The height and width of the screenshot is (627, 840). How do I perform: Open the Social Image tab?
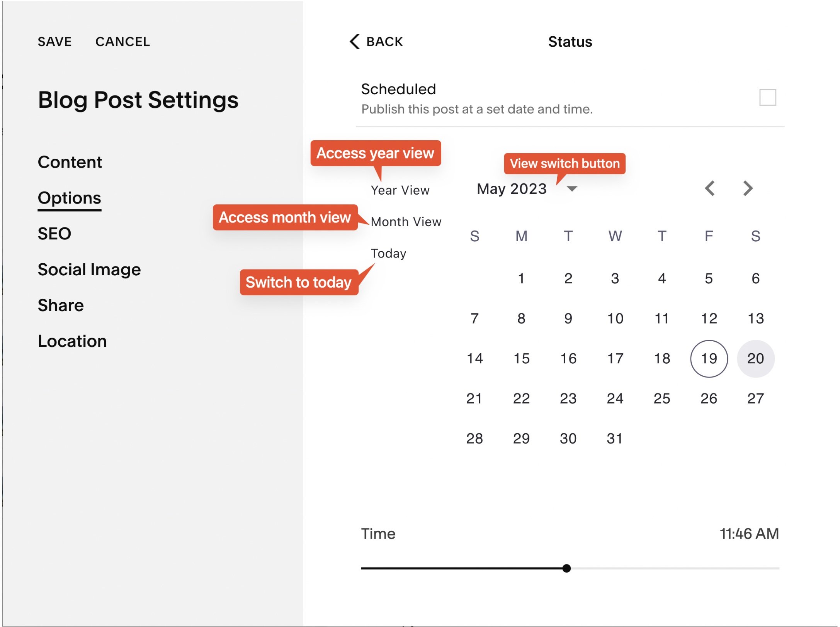pos(89,269)
